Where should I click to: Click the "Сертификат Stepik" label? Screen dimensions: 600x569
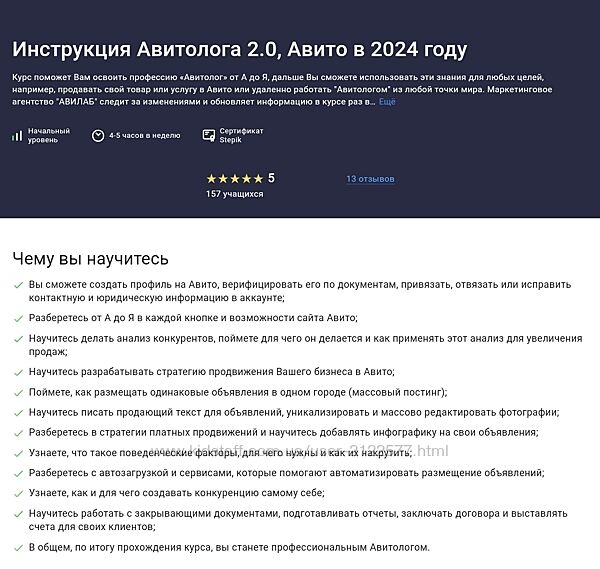241,135
